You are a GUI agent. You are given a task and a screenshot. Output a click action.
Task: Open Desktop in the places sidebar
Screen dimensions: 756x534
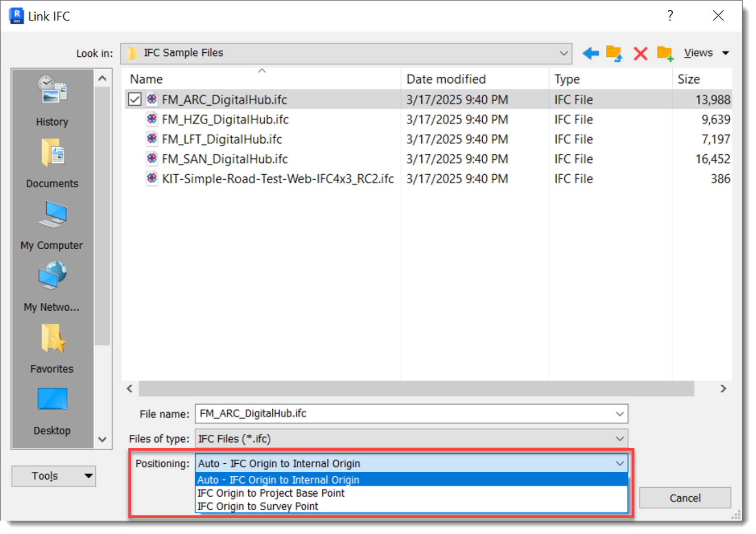tap(52, 411)
